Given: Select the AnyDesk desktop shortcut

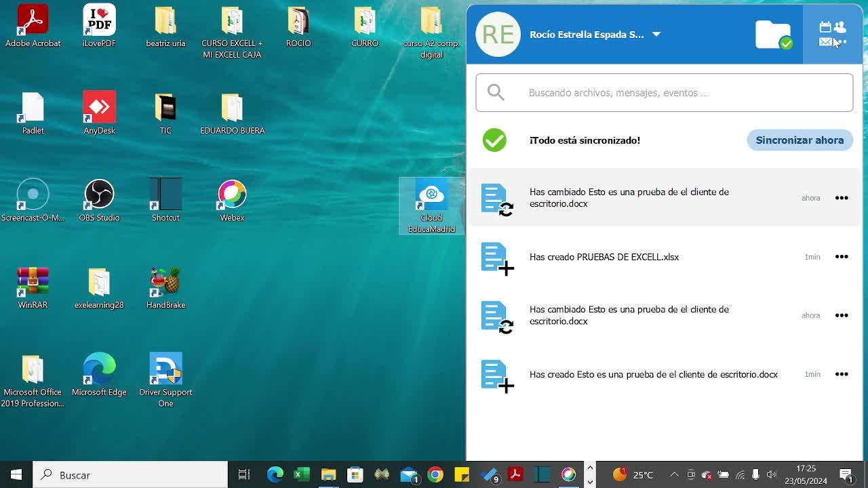Looking at the screenshot, I should [99, 113].
